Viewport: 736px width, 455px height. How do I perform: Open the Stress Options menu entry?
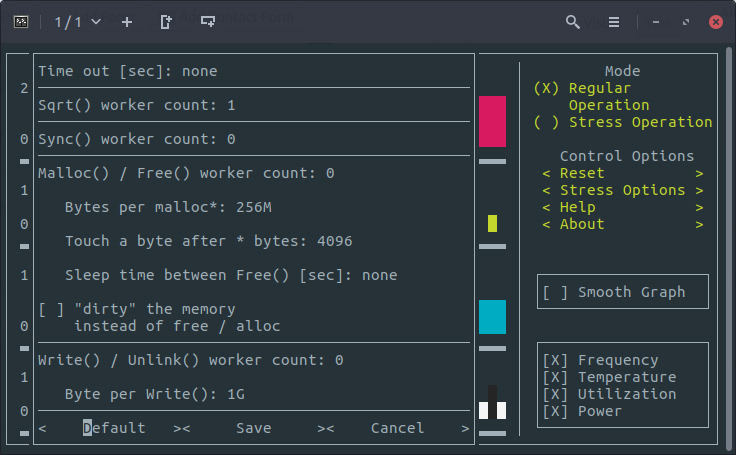click(x=622, y=190)
